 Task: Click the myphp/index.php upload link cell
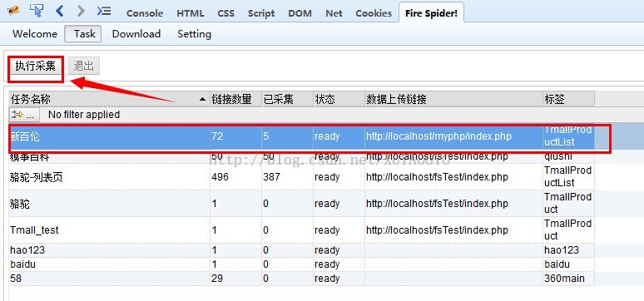coord(453,136)
